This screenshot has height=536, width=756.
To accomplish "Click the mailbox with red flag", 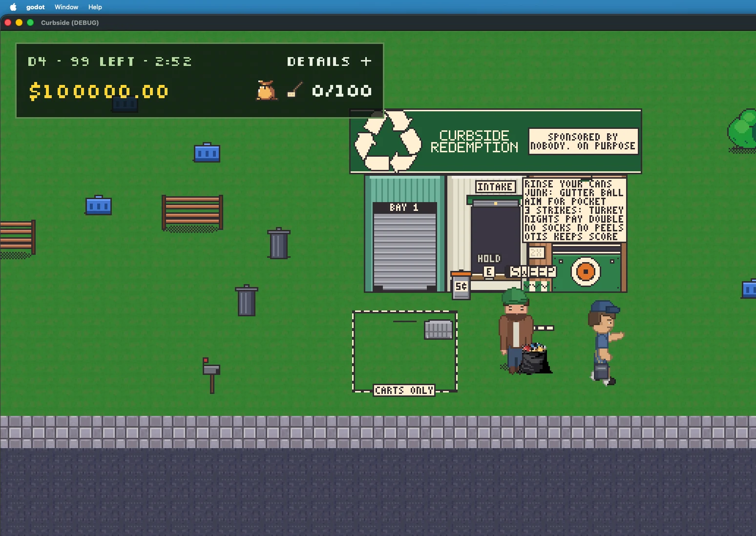I will 211,375.
